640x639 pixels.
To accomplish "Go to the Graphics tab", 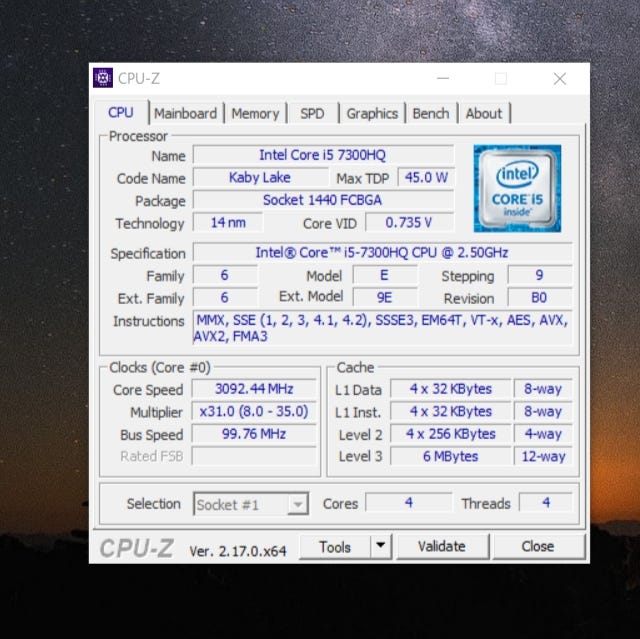I will click(372, 114).
